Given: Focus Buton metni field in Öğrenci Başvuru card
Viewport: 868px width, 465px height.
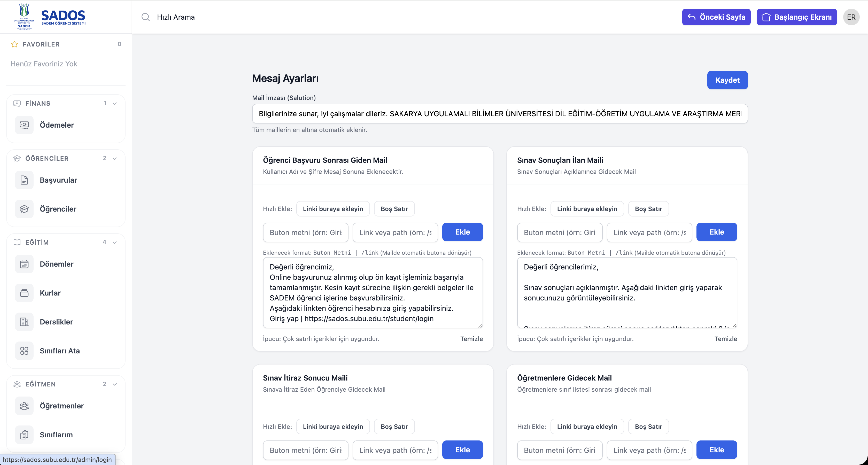Looking at the screenshot, I should point(306,232).
